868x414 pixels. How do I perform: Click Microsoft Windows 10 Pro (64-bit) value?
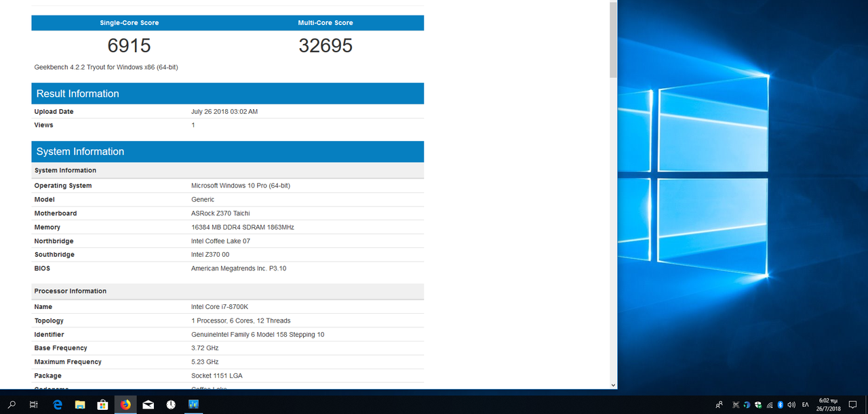pyautogui.click(x=241, y=186)
